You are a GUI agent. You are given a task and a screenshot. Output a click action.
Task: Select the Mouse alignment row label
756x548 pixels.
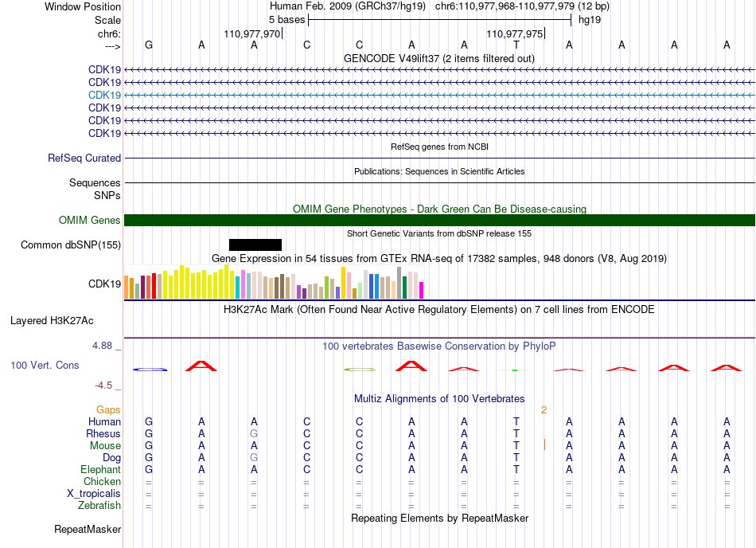click(x=105, y=445)
